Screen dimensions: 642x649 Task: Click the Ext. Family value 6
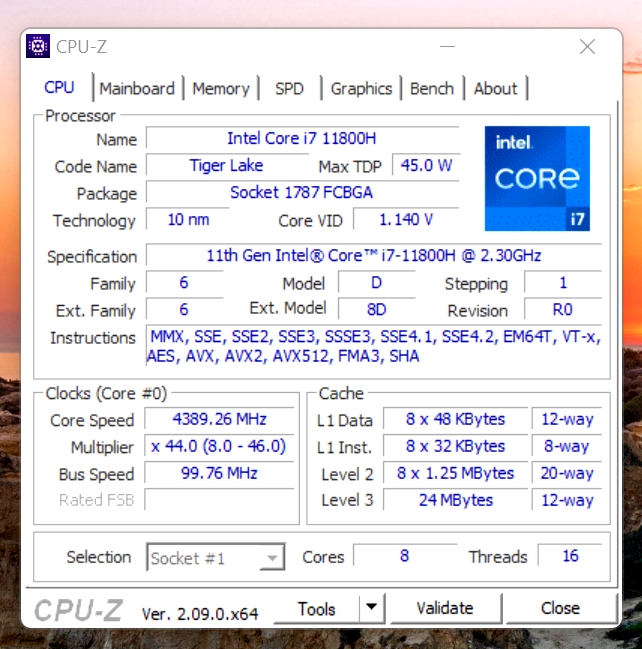[184, 310]
